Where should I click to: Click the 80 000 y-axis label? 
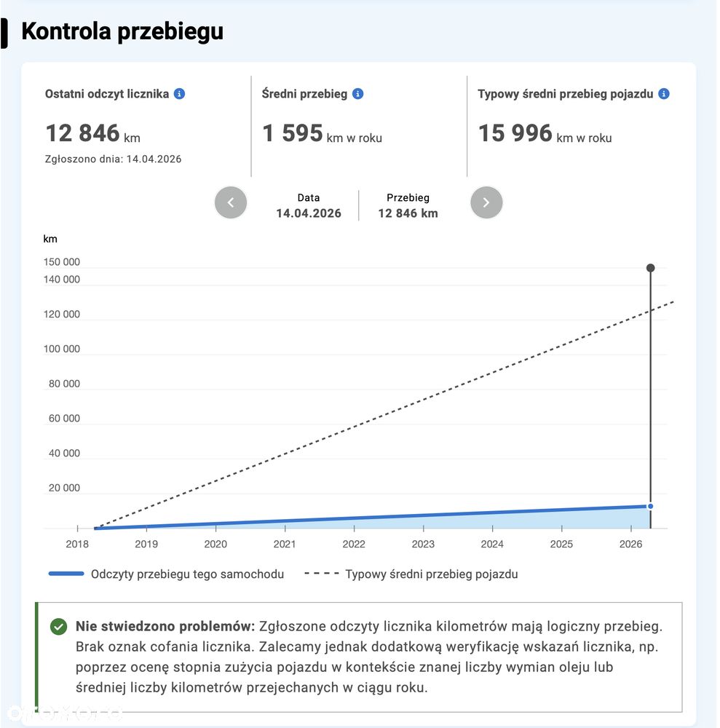(64, 384)
